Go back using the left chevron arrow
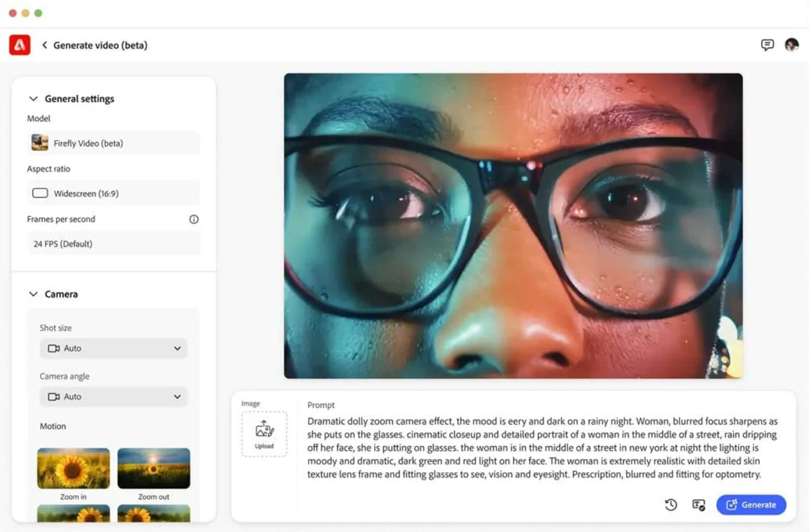This screenshot has height=532, width=809. click(44, 45)
